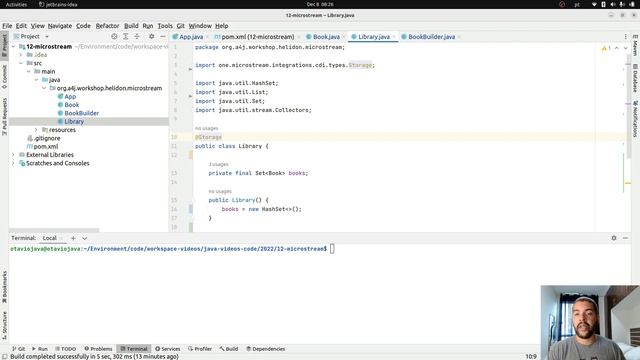Screen dimensions: 640x360
Task: Expand the resources folder
Action: click(x=36, y=130)
